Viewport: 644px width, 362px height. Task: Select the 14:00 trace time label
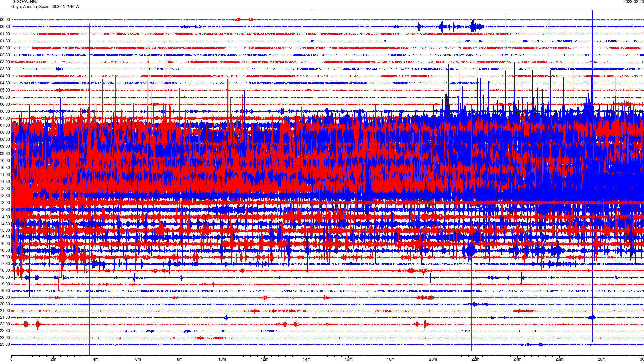[x=5, y=217]
